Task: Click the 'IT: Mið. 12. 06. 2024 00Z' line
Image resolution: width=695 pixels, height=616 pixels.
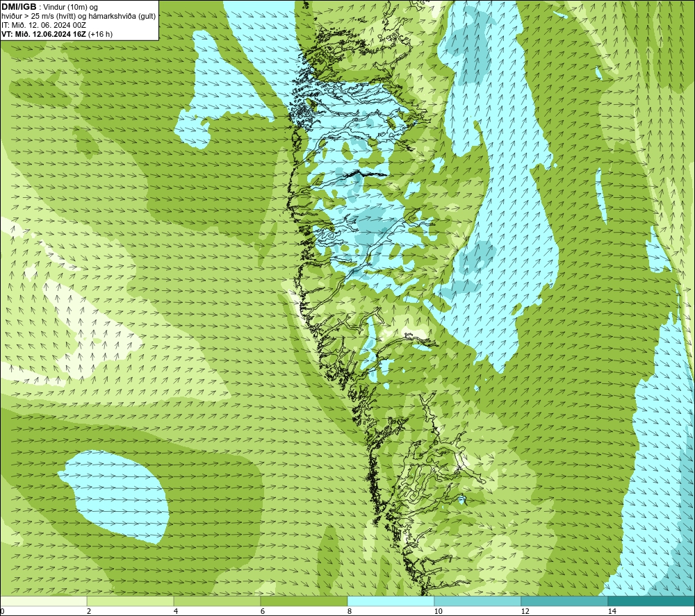Action: tap(43, 25)
